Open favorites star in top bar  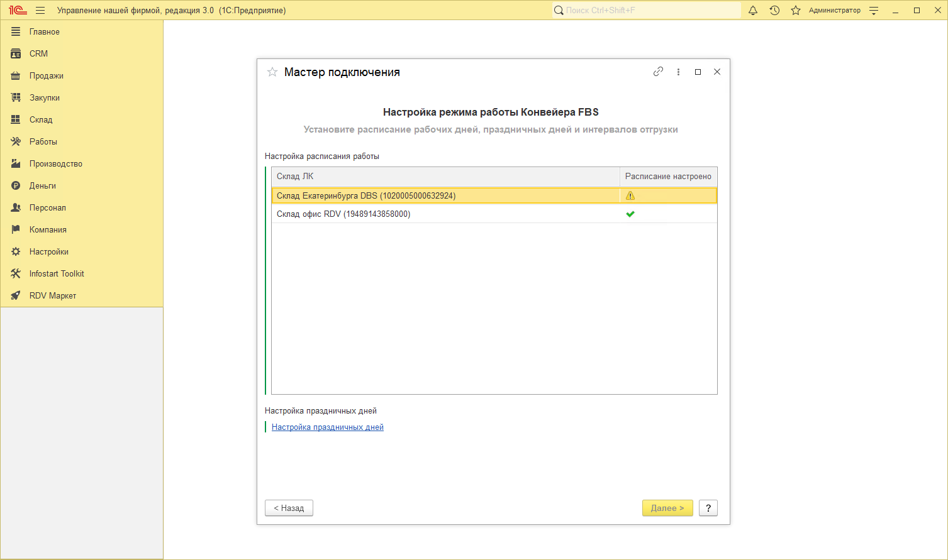796,10
